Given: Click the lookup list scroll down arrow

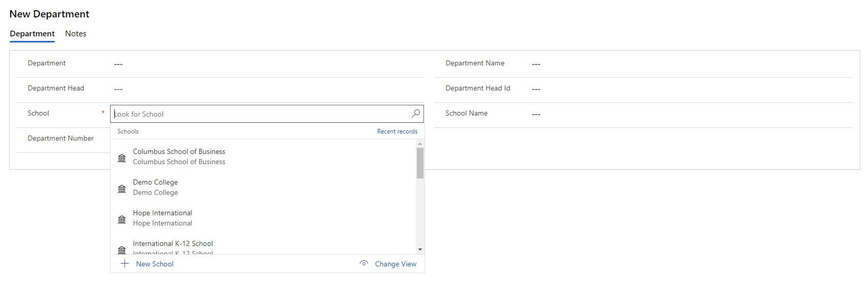Looking at the screenshot, I should coord(420,250).
